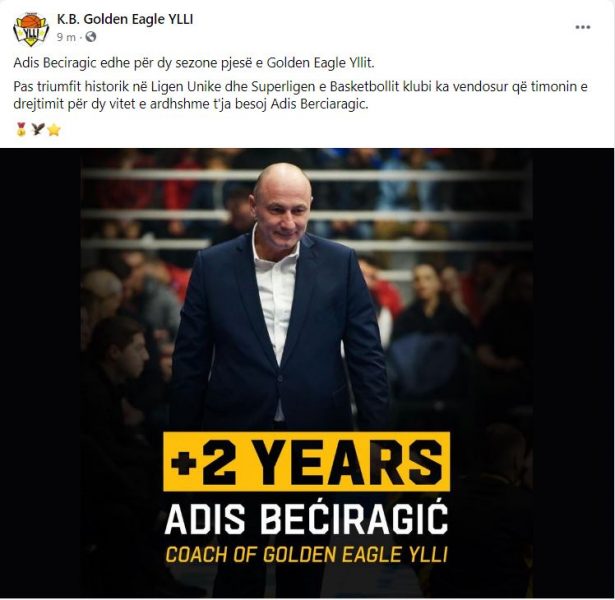Click the medal emoji below the post text
The image size is (615, 600).
pyautogui.click(x=21, y=129)
